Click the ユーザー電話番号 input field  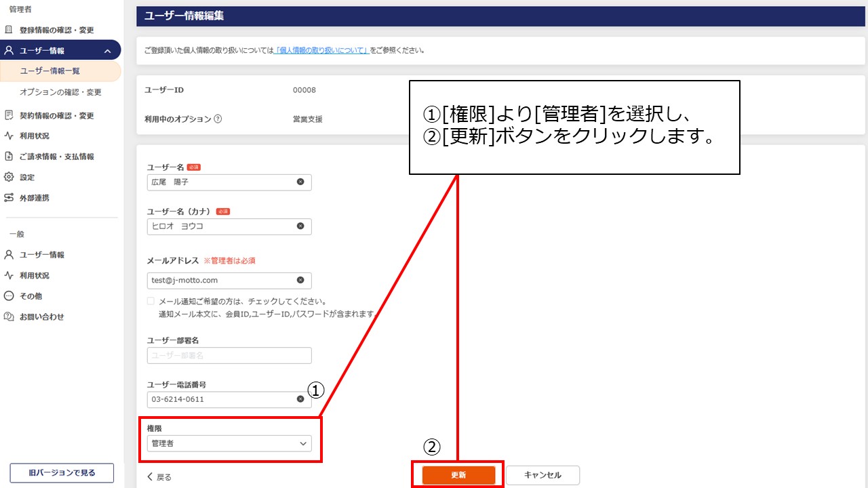click(x=229, y=399)
